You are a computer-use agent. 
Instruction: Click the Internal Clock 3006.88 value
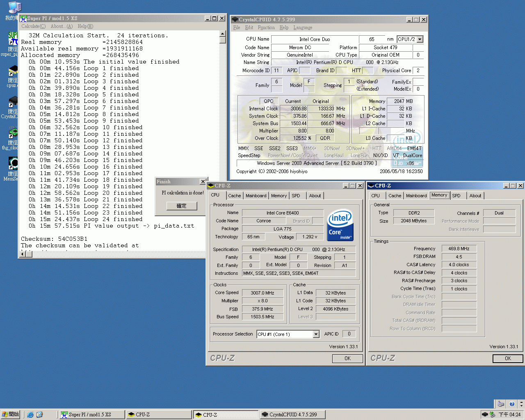point(294,109)
